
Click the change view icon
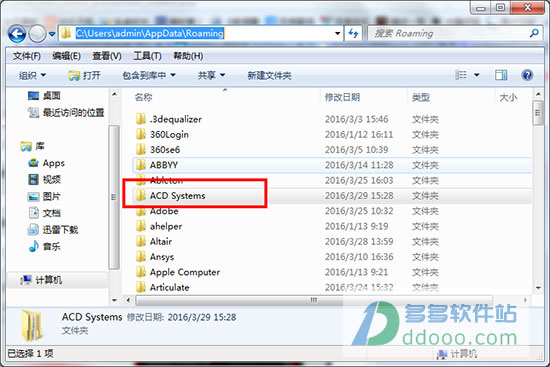461,75
